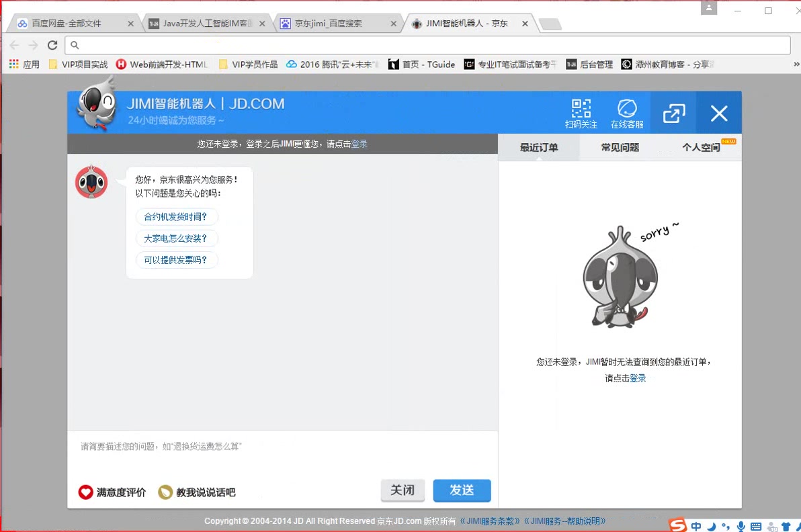
Task: Focus the browser address bar
Action: (427, 45)
